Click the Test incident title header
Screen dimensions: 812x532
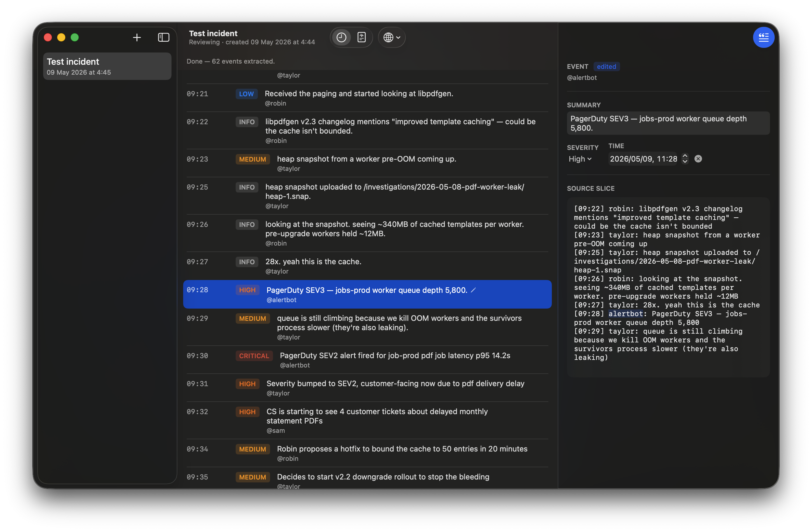[213, 34]
